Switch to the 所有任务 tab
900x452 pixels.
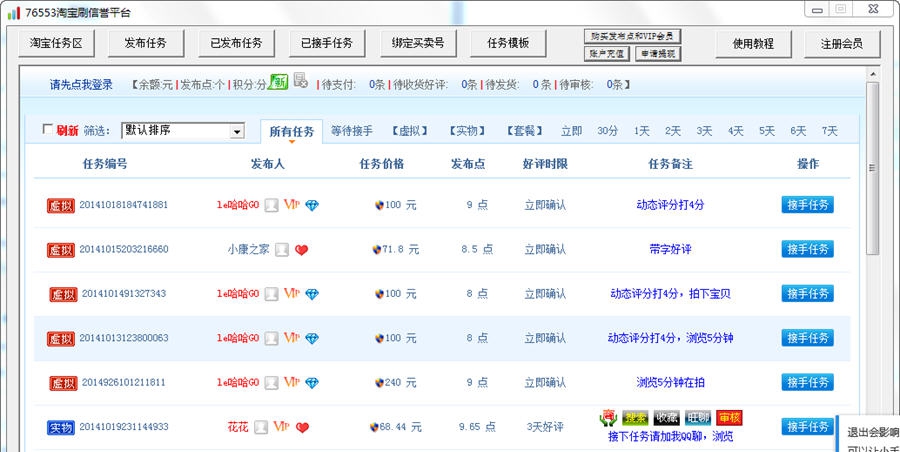[x=292, y=132]
